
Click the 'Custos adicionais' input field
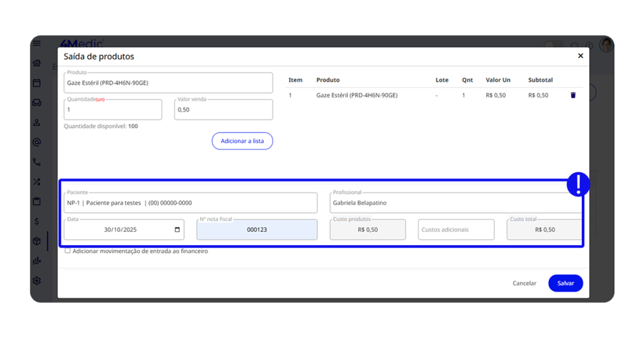pos(456,230)
